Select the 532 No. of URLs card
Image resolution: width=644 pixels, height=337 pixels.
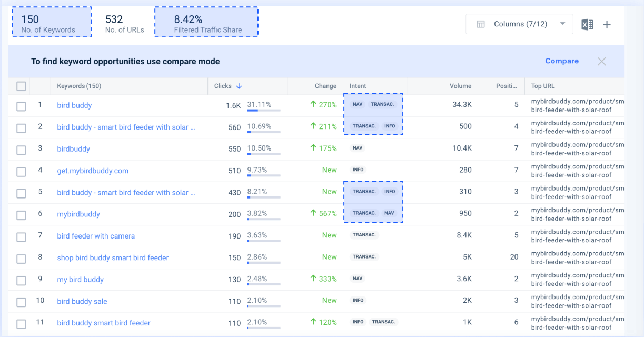pos(124,22)
